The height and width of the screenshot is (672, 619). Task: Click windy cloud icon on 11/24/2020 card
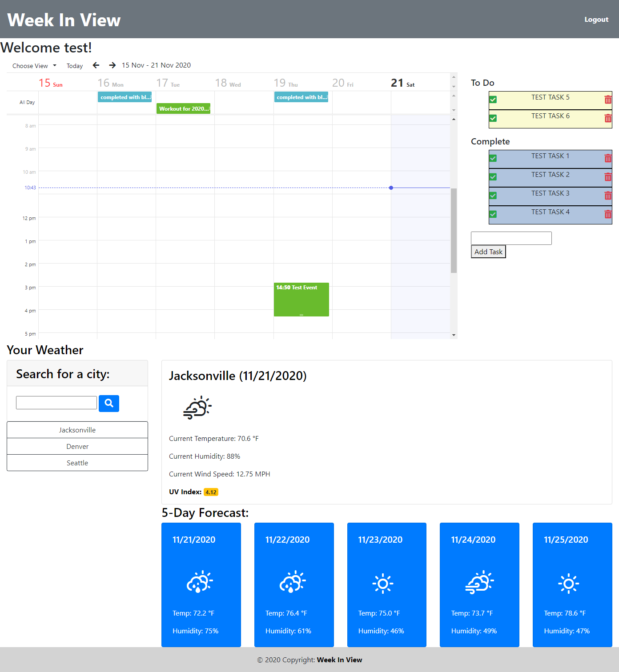(x=480, y=583)
